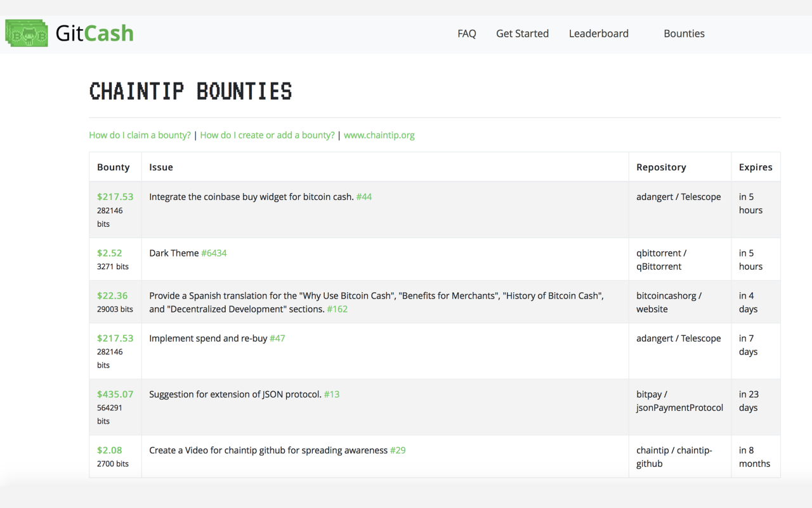Click the Expires column header
Viewport: 812px width, 508px height.
(756, 166)
